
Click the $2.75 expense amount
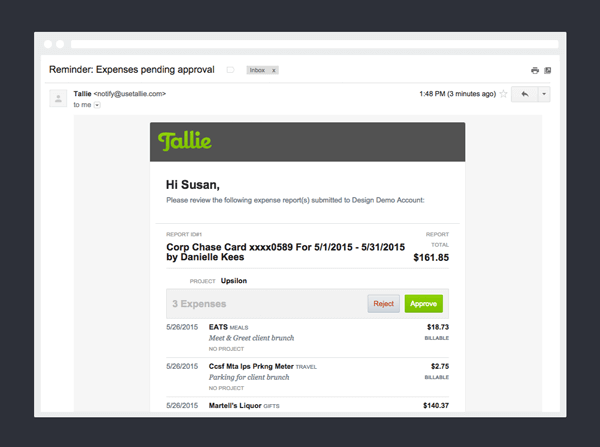pyautogui.click(x=440, y=366)
